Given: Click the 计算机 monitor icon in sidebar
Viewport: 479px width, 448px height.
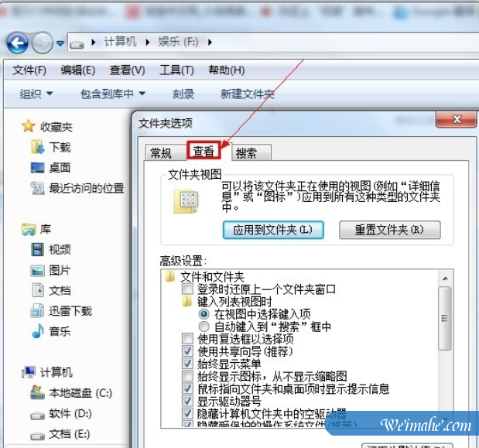Looking at the screenshot, I should 29,372.
